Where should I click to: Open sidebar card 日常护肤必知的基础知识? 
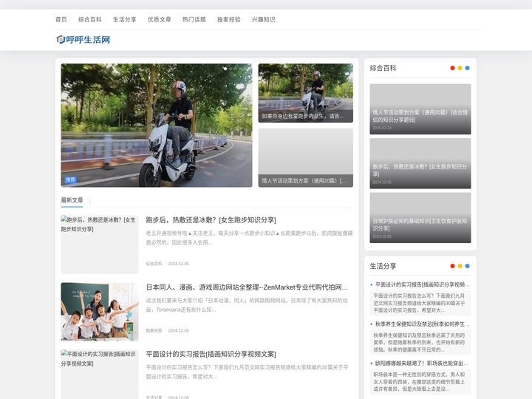pos(420,217)
